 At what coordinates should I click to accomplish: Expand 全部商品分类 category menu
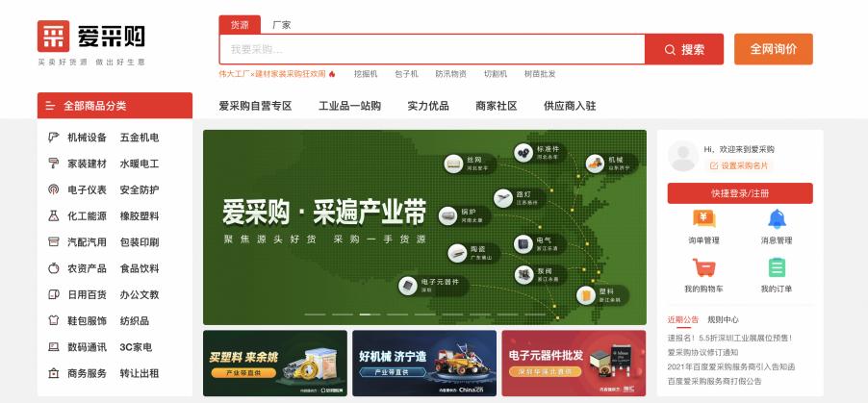[x=115, y=106]
